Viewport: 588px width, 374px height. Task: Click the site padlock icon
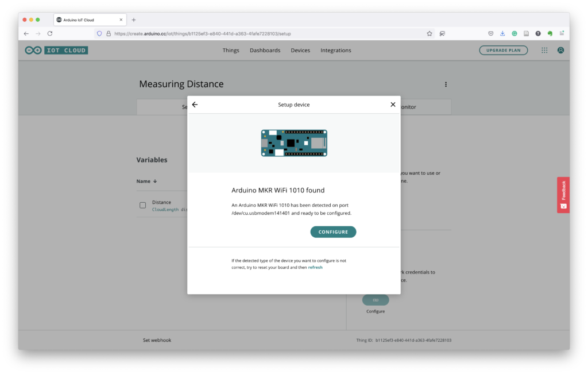click(109, 34)
